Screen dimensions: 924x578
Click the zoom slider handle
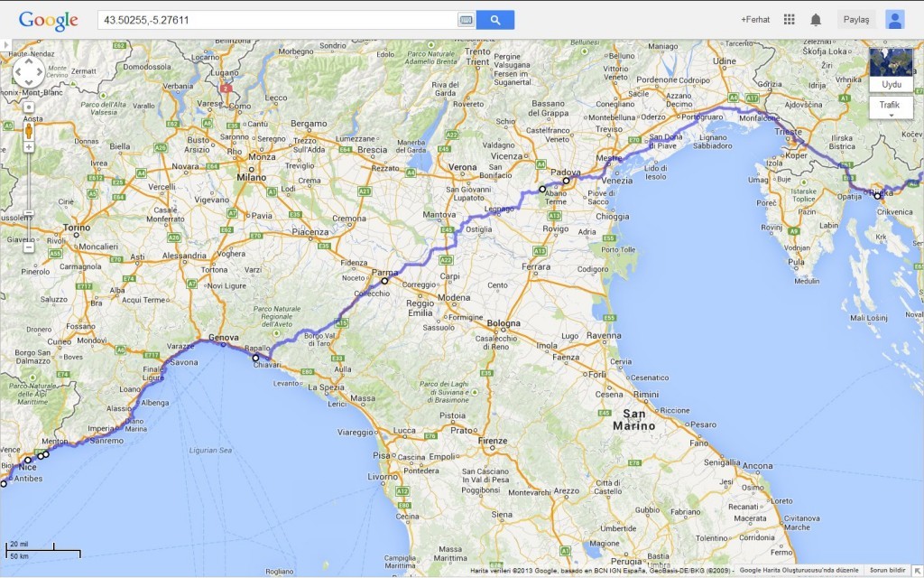pyautogui.click(x=29, y=213)
